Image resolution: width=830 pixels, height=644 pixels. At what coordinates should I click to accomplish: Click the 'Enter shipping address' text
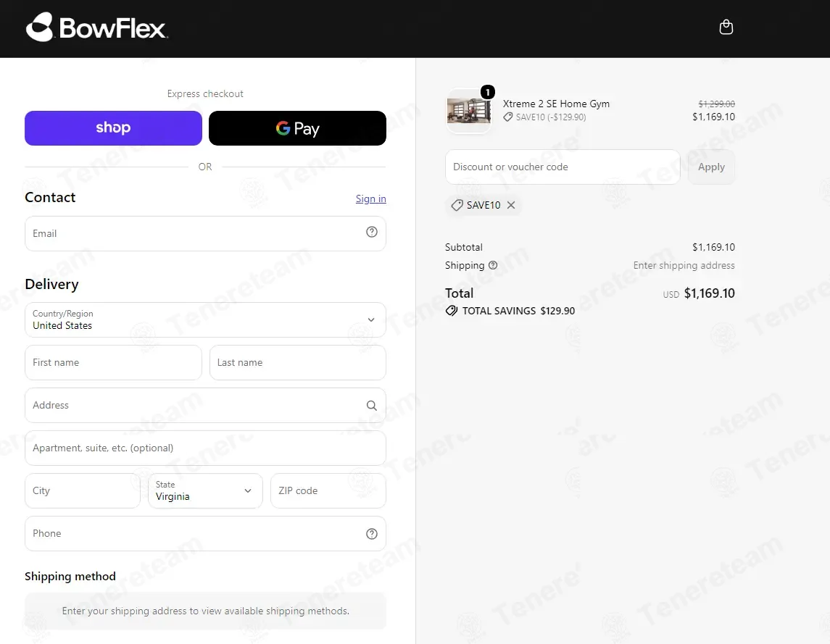684,265
